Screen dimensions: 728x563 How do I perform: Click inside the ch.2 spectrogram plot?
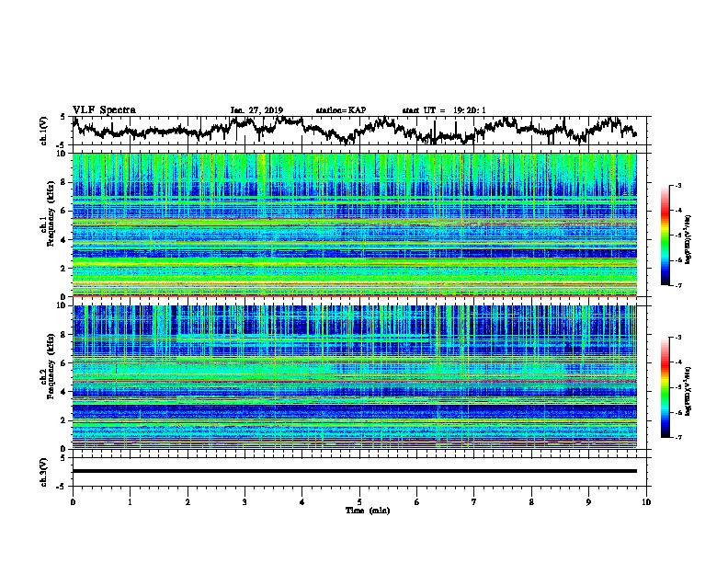click(x=354, y=377)
